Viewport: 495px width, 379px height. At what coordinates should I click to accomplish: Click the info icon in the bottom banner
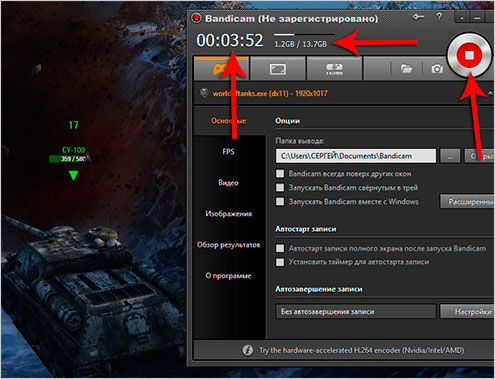(x=247, y=350)
